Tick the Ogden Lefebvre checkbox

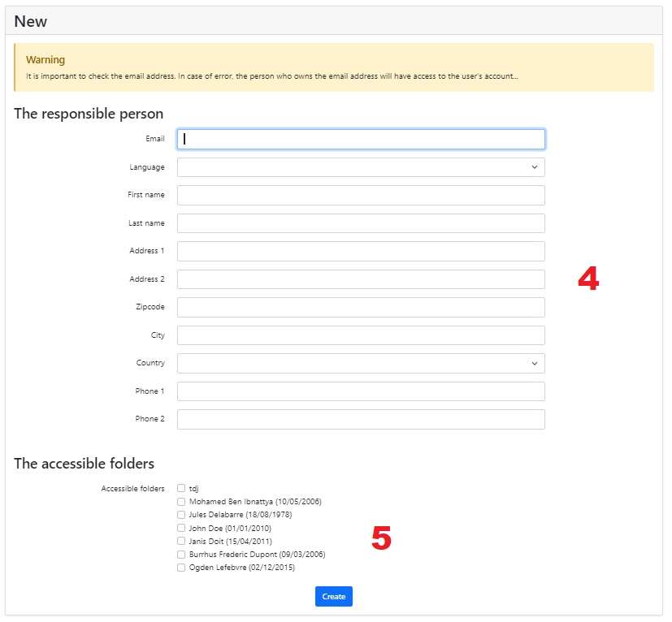[181, 567]
